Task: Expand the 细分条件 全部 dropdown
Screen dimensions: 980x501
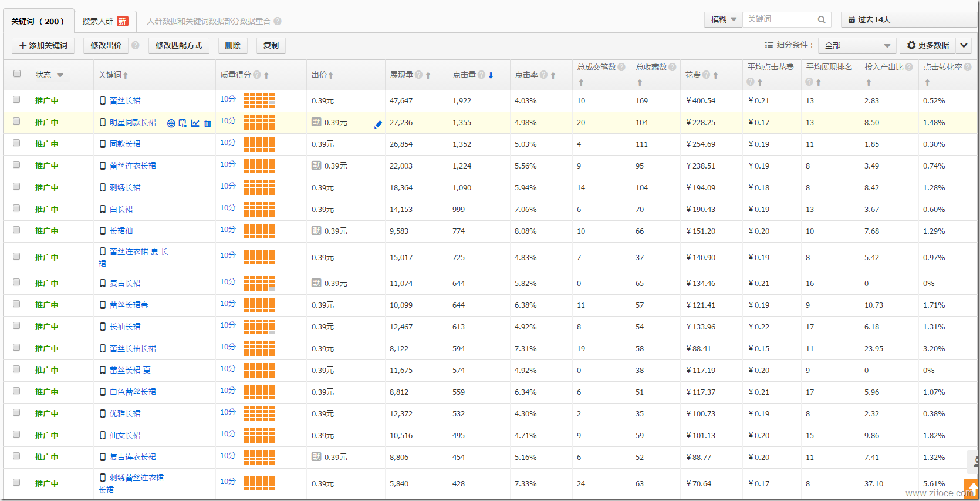Action: click(x=857, y=45)
